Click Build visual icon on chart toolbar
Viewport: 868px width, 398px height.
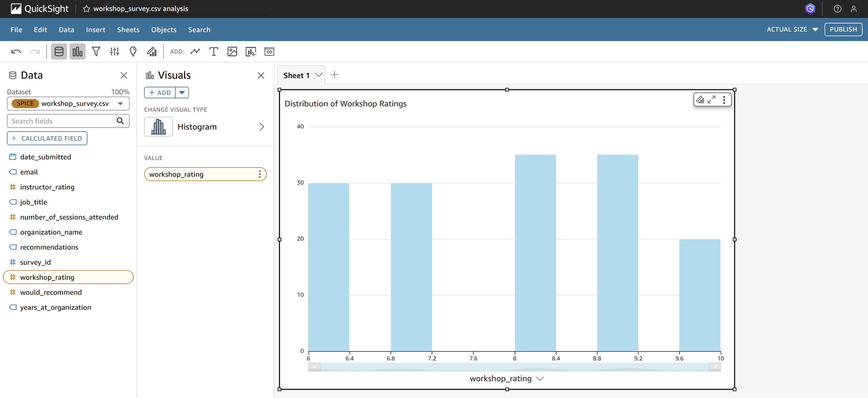(700, 100)
